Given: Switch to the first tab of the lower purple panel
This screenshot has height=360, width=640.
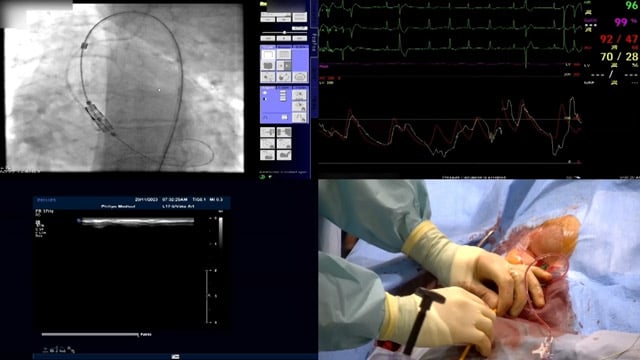Looking at the screenshot, I should coord(268,87).
